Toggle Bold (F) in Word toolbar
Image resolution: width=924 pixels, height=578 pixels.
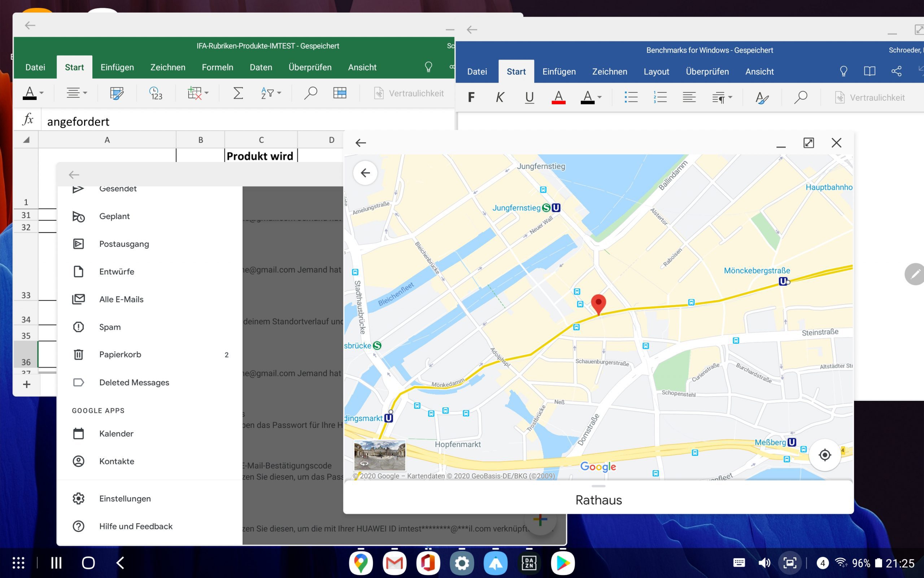pos(471,97)
